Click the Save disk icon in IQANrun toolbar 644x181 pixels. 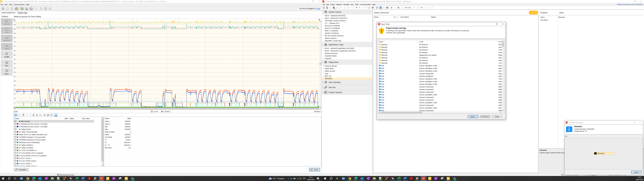(x=27, y=9)
